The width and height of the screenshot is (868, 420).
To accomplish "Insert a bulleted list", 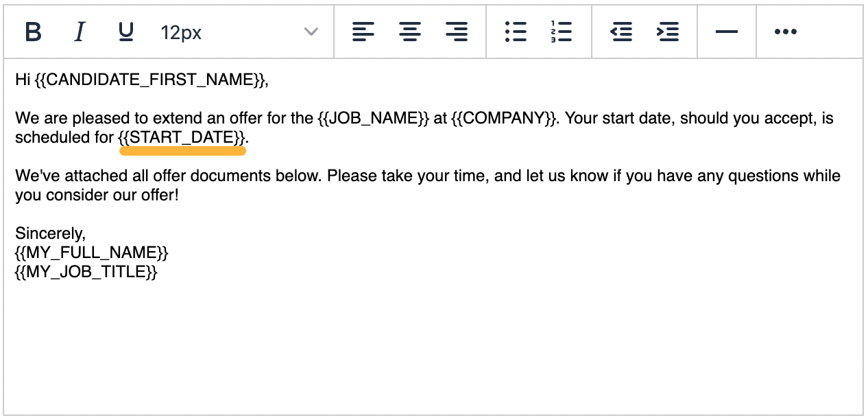I will (x=516, y=32).
